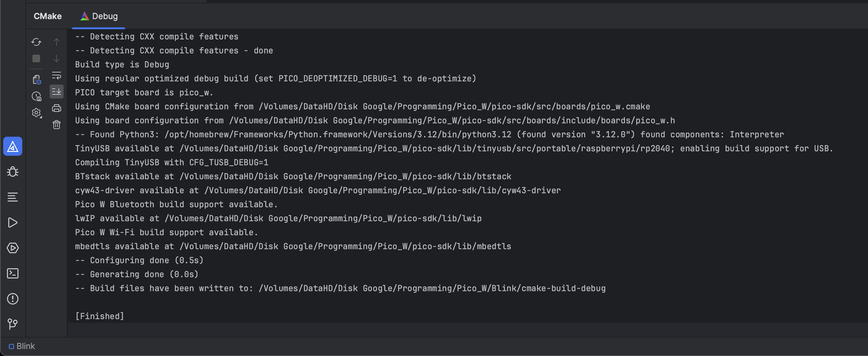Reload the CMake project
This screenshot has width=868, height=356.
pyautogui.click(x=36, y=42)
